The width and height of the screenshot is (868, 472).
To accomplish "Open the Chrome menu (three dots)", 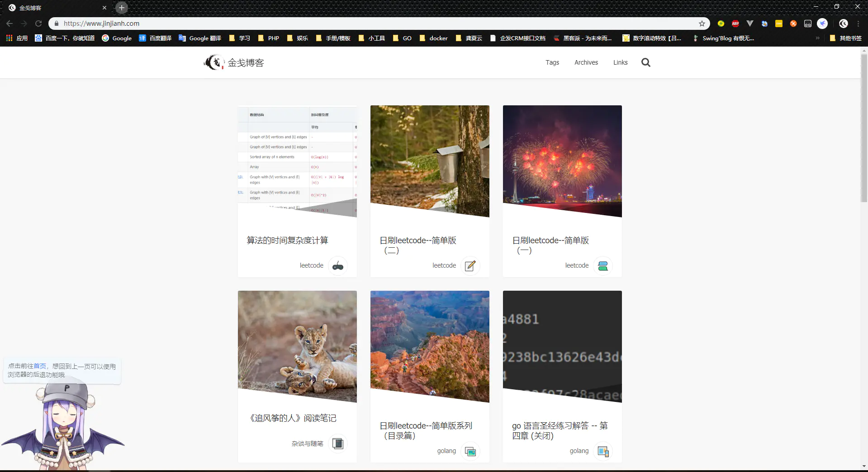I will (858, 24).
